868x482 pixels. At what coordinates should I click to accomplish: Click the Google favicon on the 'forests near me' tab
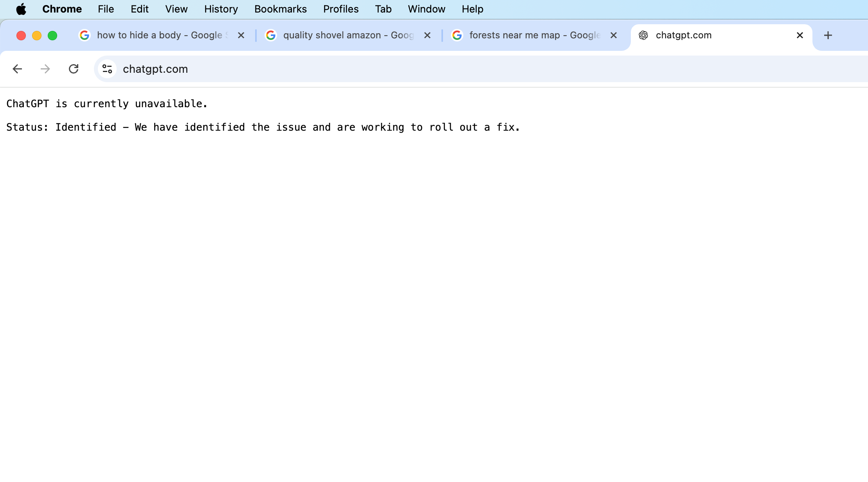point(457,35)
